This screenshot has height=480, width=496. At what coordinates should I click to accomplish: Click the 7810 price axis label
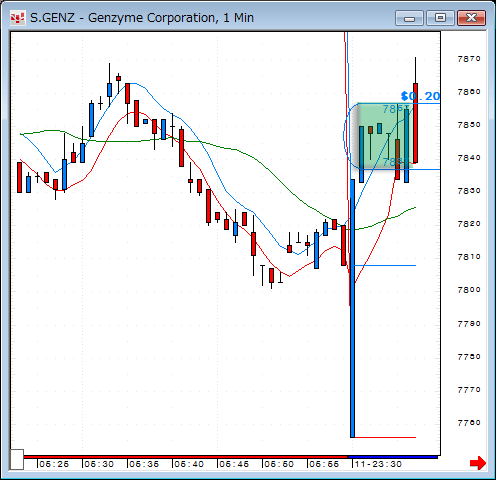pyautogui.click(x=469, y=257)
